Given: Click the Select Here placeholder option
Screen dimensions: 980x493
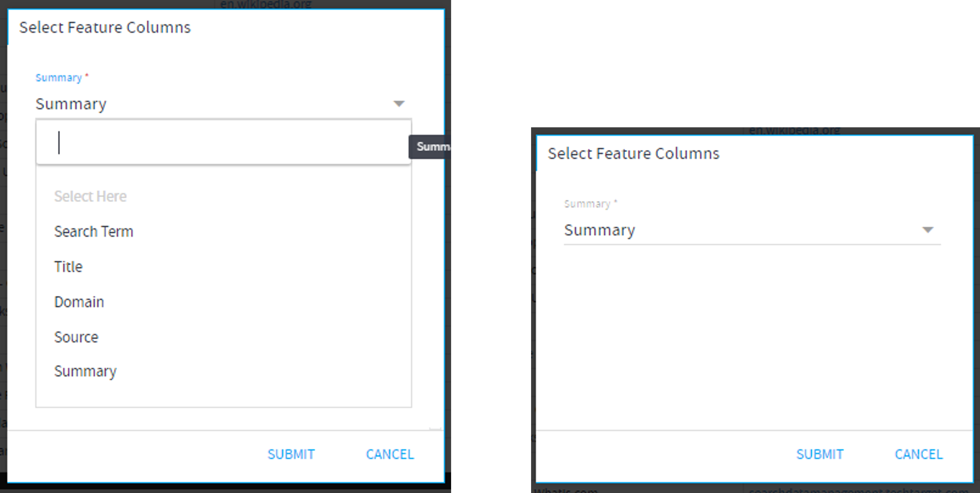Looking at the screenshot, I should [90, 196].
